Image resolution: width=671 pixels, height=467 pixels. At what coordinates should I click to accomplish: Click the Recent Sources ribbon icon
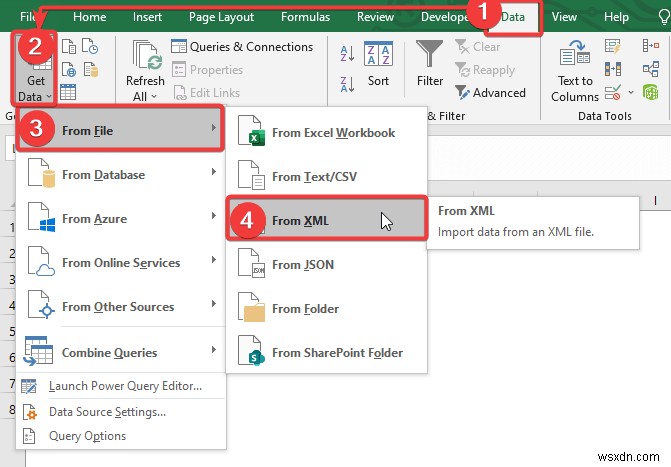pos(90,46)
